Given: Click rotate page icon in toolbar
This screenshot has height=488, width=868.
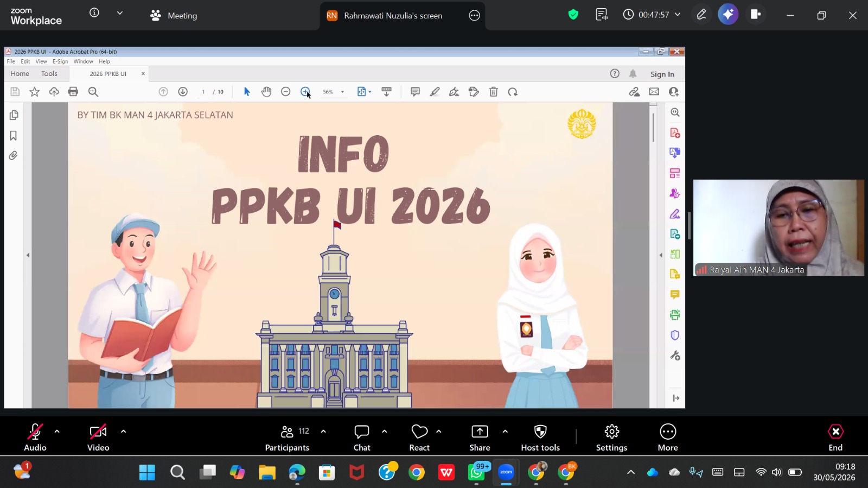Looking at the screenshot, I should [x=513, y=92].
